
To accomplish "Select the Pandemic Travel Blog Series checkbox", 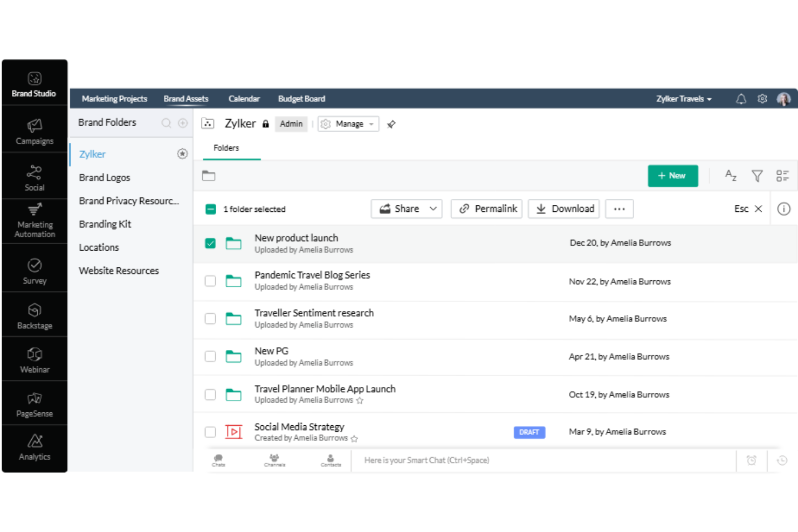I will pos(210,281).
